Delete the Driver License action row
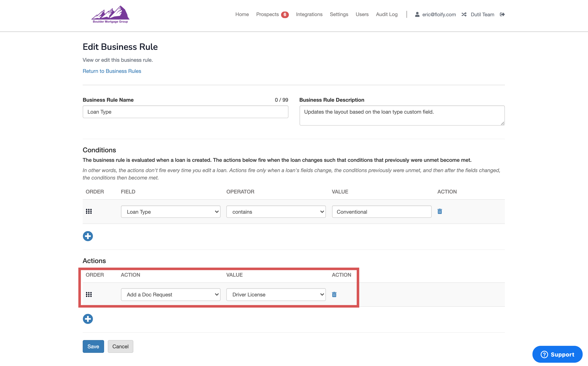This screenshot has width=588, height=366. [334, 295]
